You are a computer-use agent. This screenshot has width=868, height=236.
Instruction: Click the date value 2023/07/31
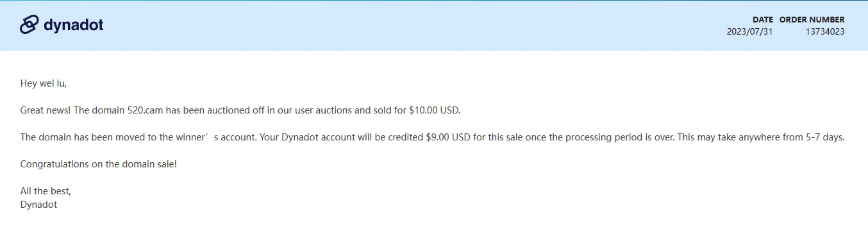750,31
